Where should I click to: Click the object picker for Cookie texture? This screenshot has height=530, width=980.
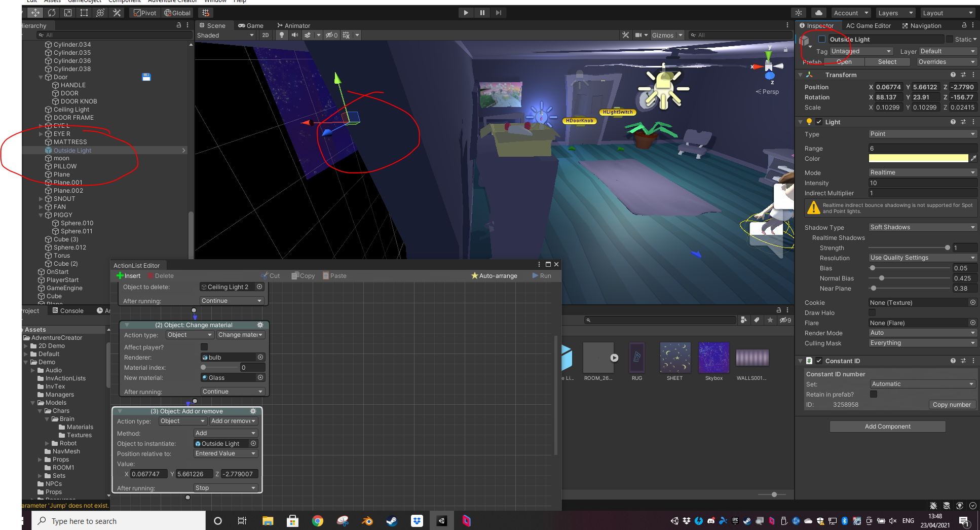[973, 303]
